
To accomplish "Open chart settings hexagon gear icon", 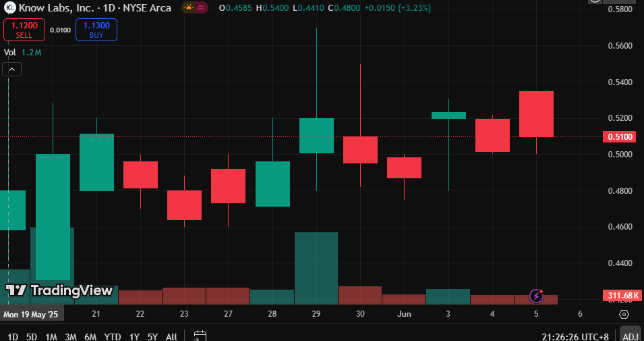I will coord(624,315).
